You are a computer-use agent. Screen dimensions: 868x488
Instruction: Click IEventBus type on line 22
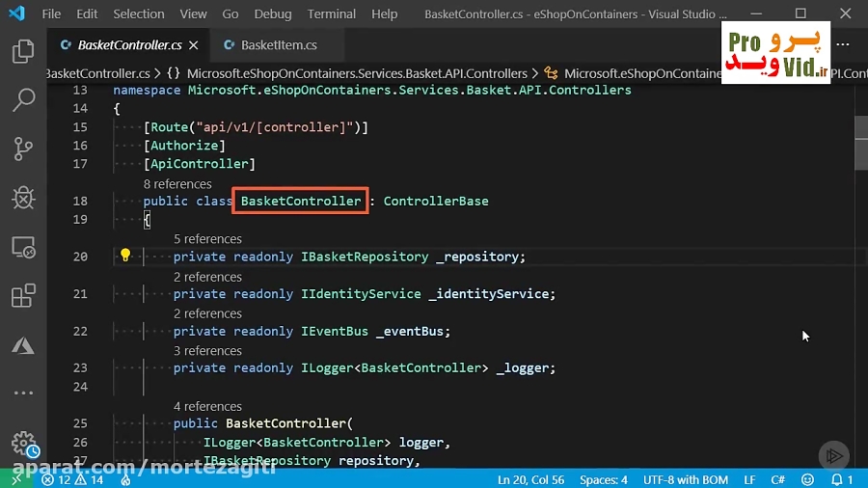(x=335, y=331)
